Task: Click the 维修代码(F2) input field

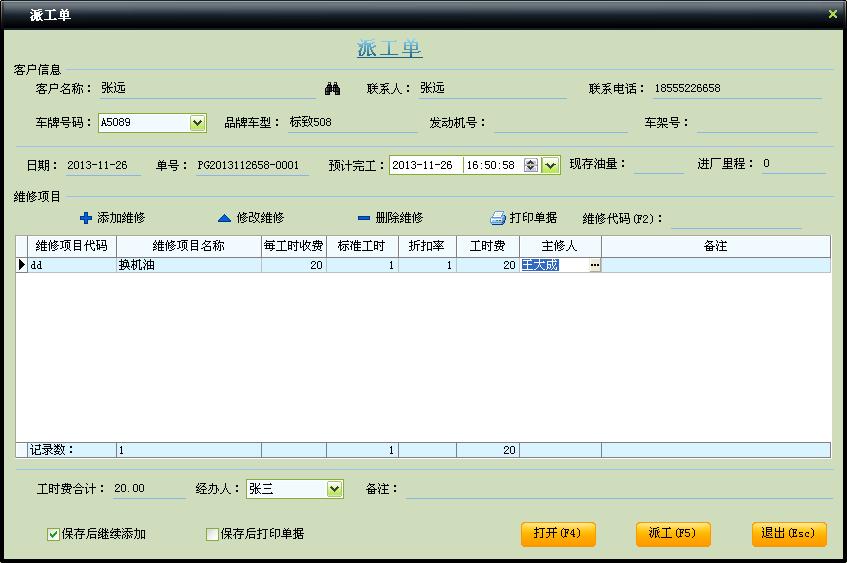Action: click(x=736, y=219)
